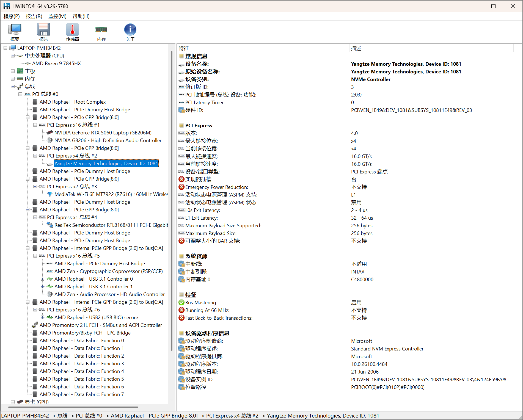Expand the 主板 motherboard tree node
This screenshot has width=523, height=420.
[x=13, y=71]
